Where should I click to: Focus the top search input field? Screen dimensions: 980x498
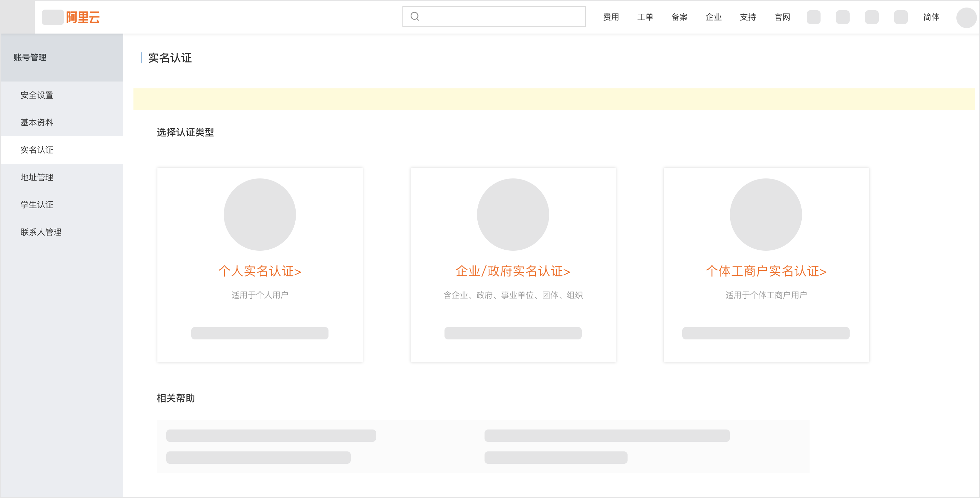[x=494, y=16]
